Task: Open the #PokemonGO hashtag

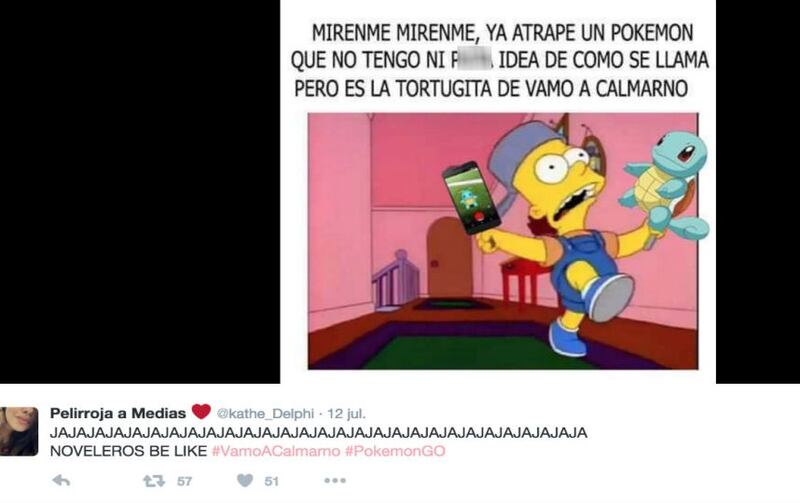Action: [x=395, y=451]
